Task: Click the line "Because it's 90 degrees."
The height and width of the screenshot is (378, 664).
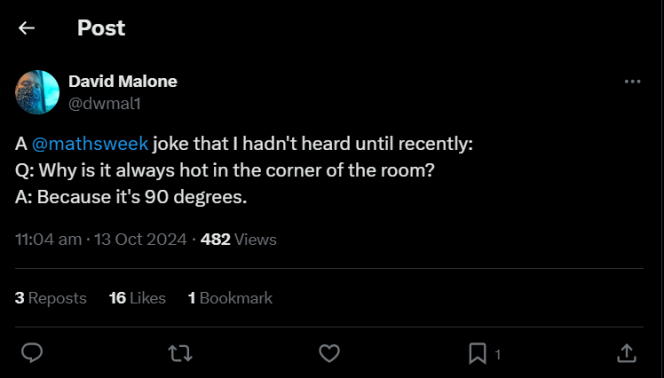Action: (x=142, y=197)
